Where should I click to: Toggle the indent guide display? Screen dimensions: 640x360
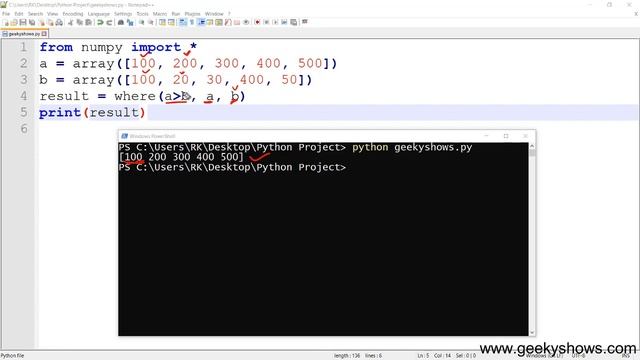tap(201, 22)
